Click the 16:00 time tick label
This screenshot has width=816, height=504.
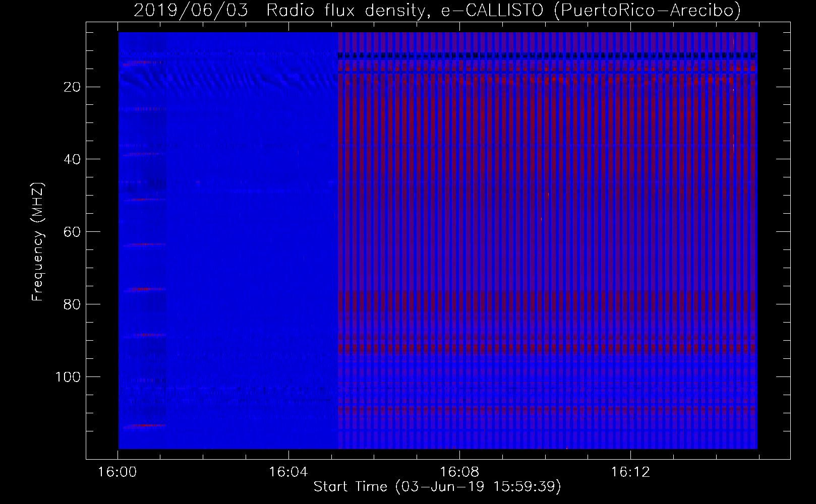(x=118, y=472)
